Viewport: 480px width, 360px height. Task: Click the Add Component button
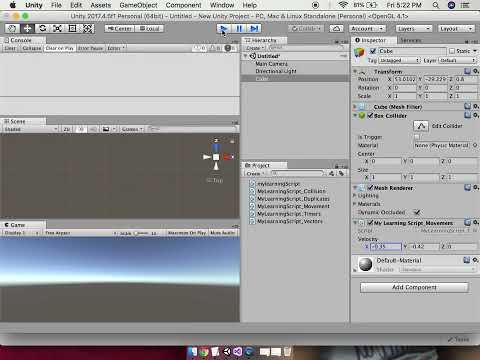414,287
